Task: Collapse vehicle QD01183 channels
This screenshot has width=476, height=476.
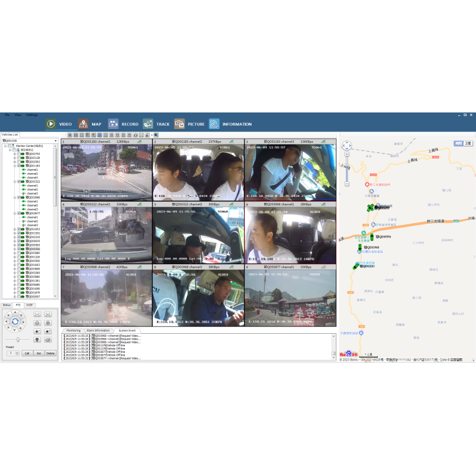Action: click(x=15, y=166)
